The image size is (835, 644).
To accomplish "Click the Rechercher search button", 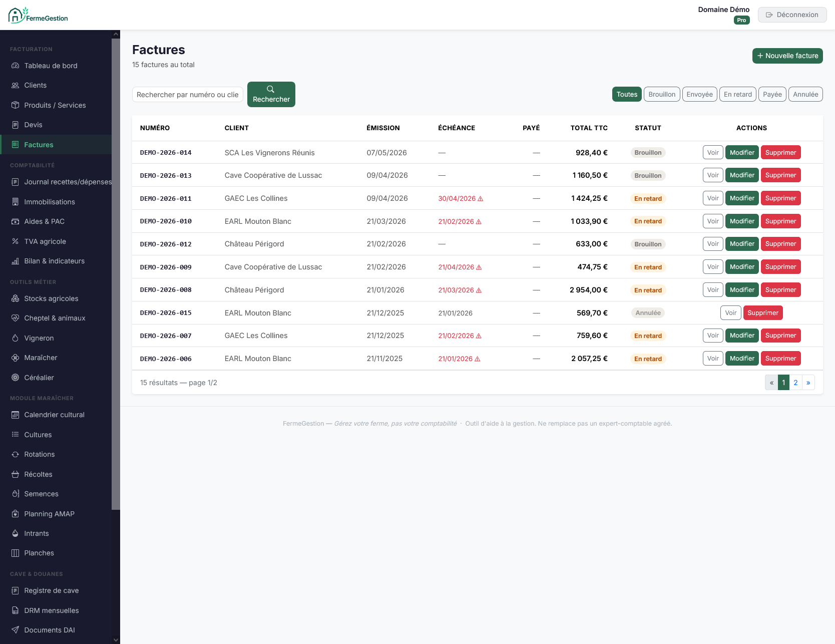I will point(271,94).
